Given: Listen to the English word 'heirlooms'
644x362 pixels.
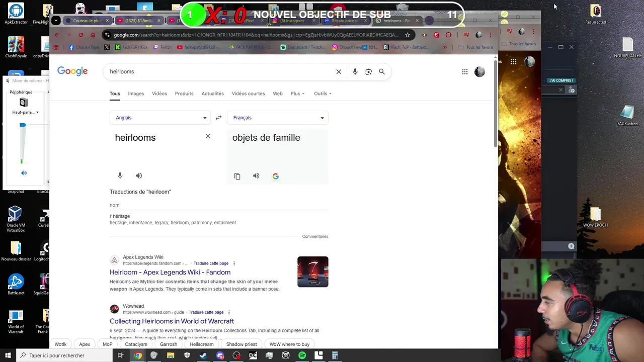Looking at the screenshot, I should (139, 175).
